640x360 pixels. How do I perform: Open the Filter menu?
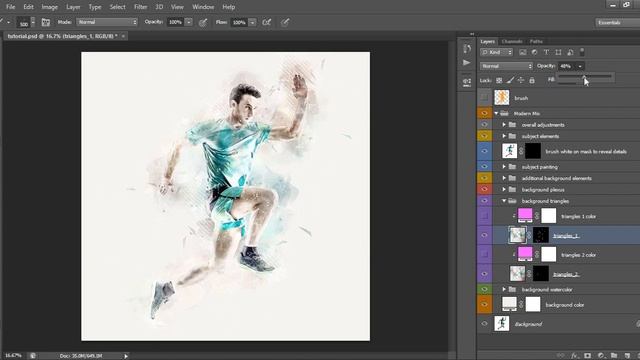click(x=140, y=7)
